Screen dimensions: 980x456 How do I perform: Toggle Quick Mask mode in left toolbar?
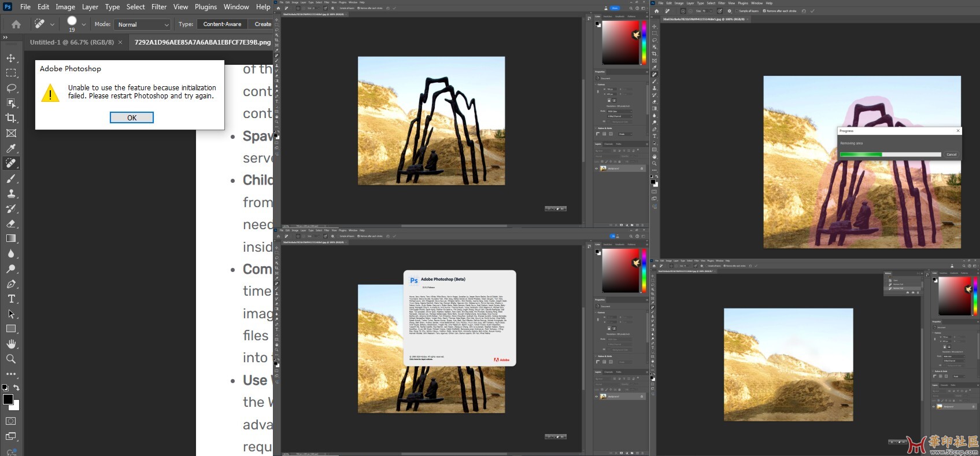click(11, 421)
